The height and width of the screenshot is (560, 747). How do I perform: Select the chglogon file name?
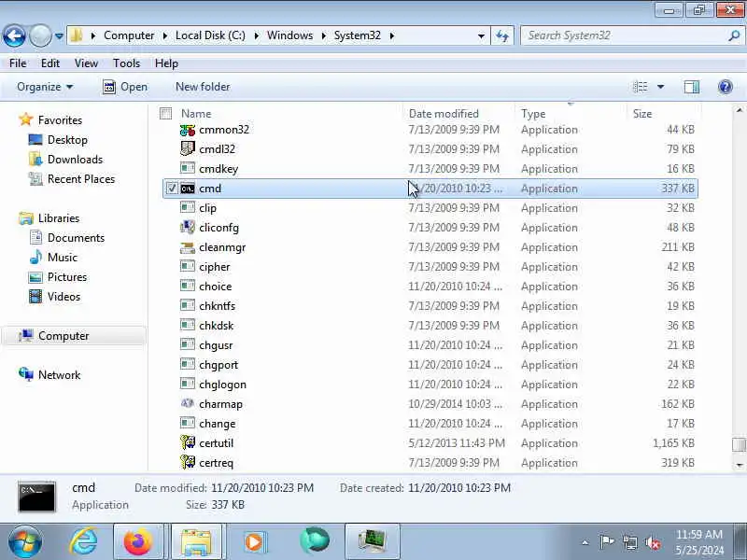[x=222, y=385]
